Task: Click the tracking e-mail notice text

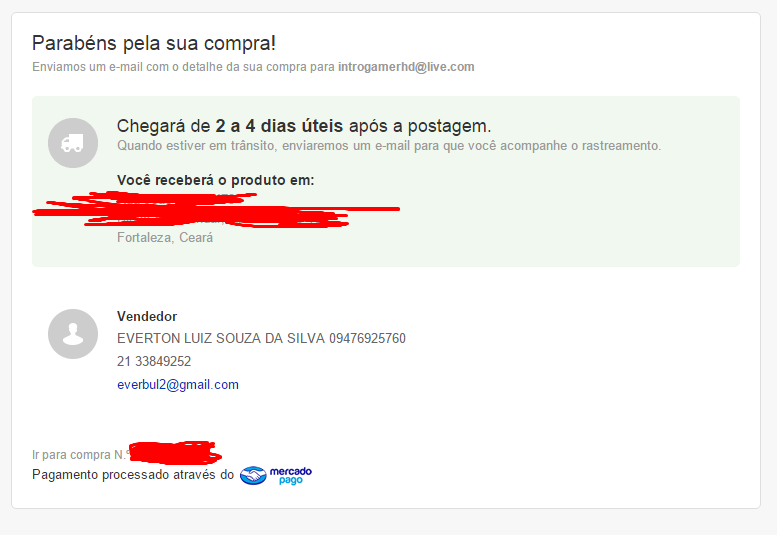Action: pyautogui.click(x=389, y=146)
